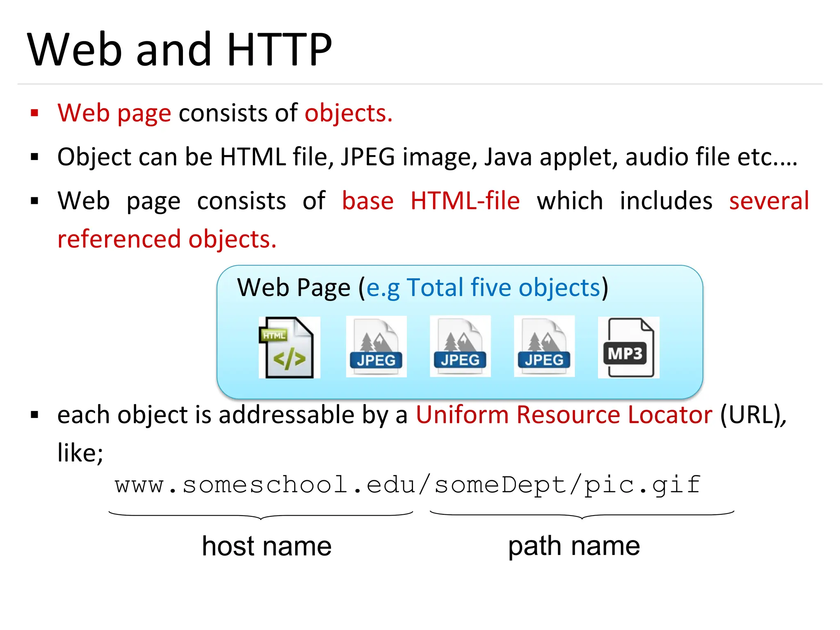Click the HTML file icon
The image size is (840, 630).
pyautogui.click(x=289, y=347)
